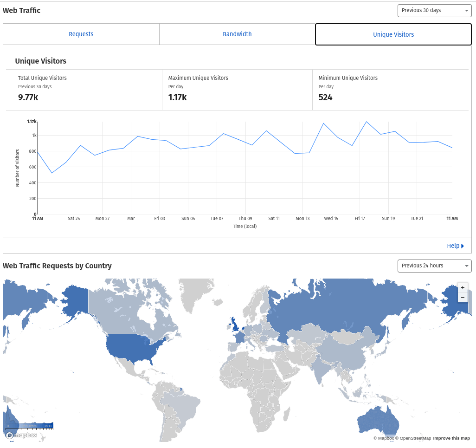Open the © OpenStreetMap attribution link
476x448 pixels.
pyautogui.click(x=413, y=438)
